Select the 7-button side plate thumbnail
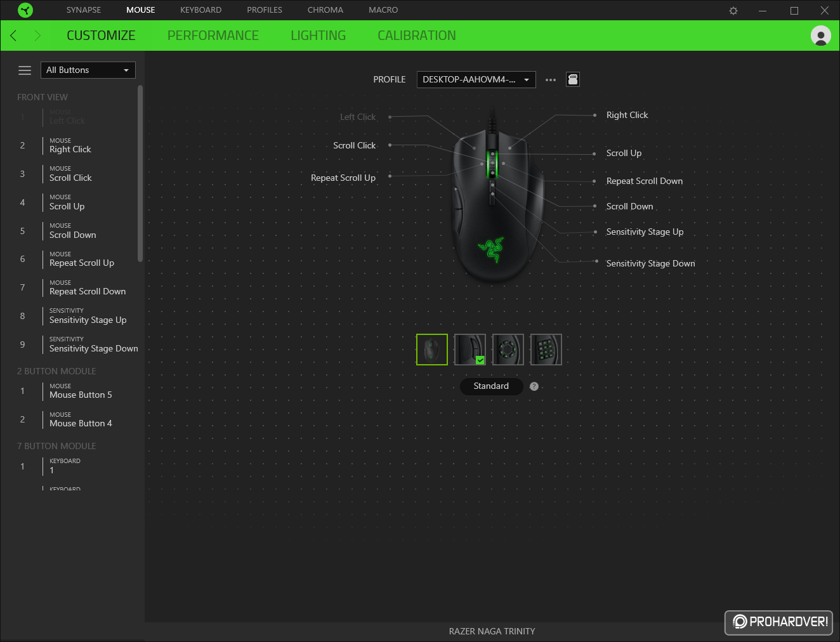Image resolution: width=840 pixels, height=642 pixels. click(508, 350)
